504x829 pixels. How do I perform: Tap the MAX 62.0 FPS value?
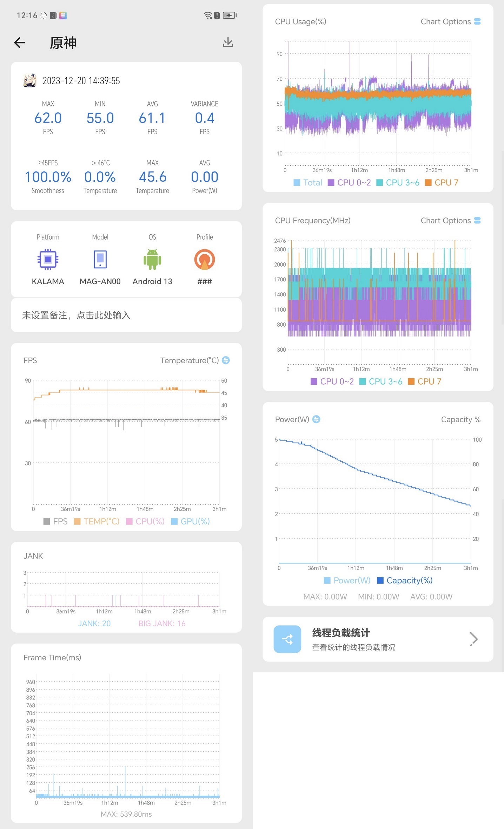(48, 118)
